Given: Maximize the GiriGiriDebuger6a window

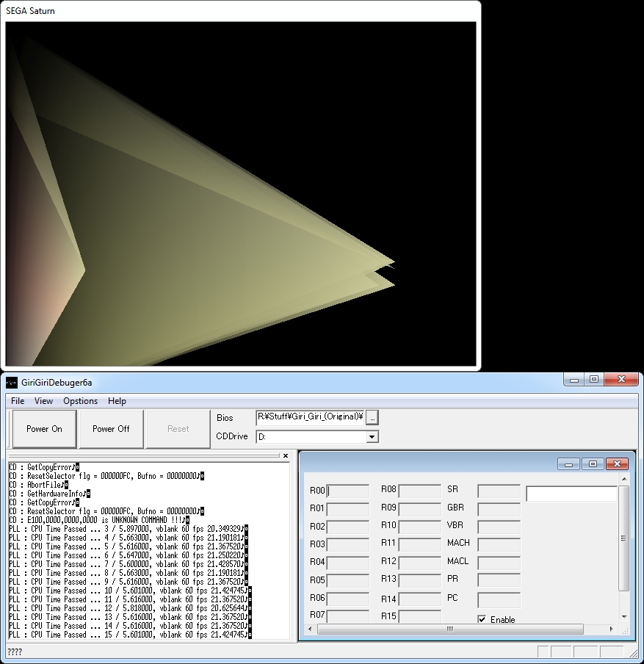Looking at the screenshot, I should point(594,380).
